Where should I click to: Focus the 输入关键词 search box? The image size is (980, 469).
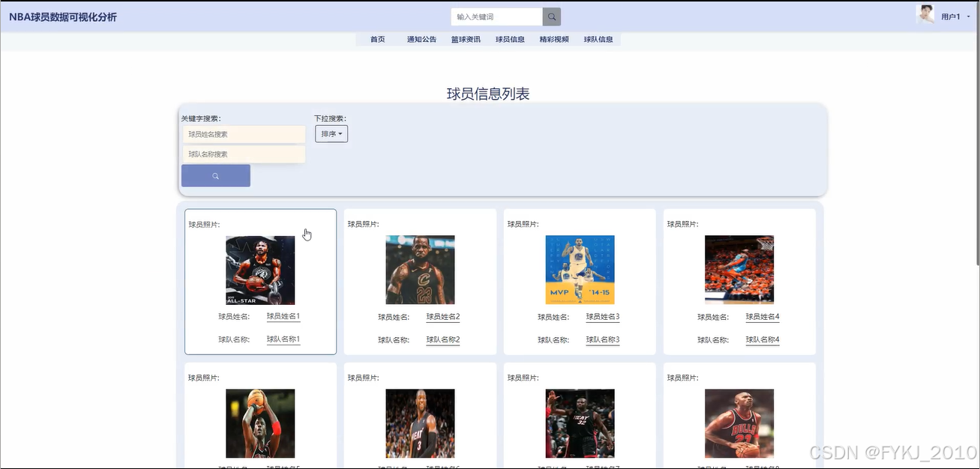coord(496,16)
